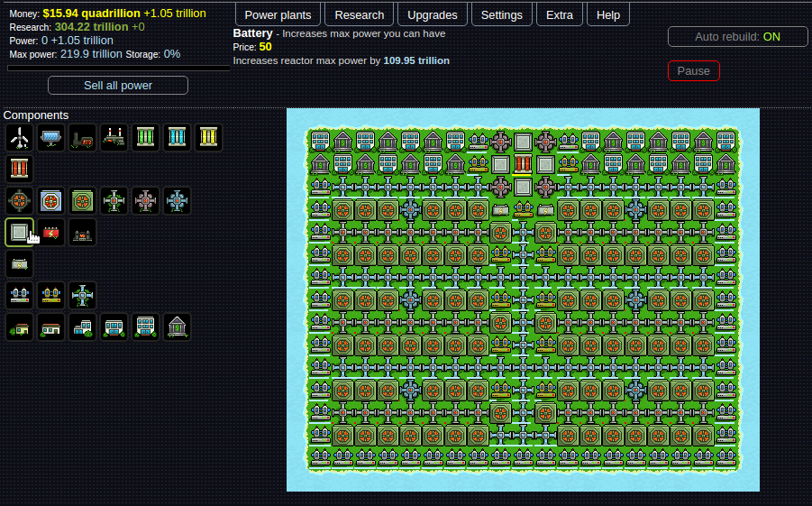Select the green nuclear cell component
This screenshot has width=812, height=506.
point(146,138)
